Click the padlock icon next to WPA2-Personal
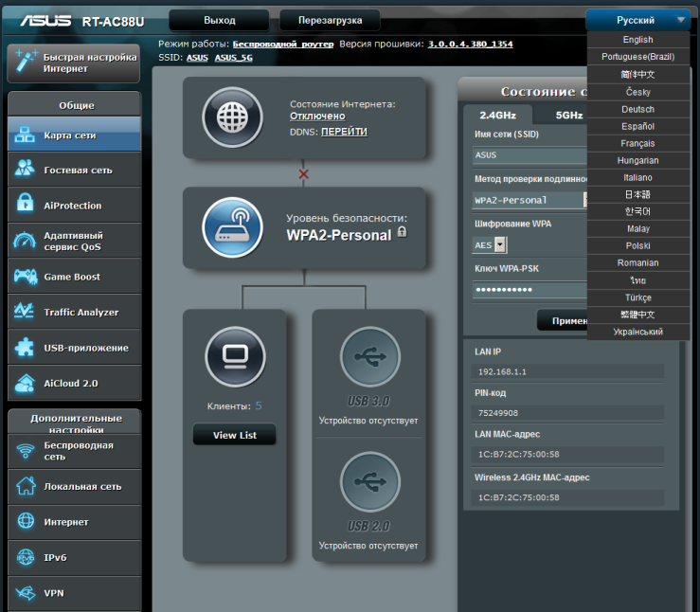The image size is (700, 612). tap(403, 232)
